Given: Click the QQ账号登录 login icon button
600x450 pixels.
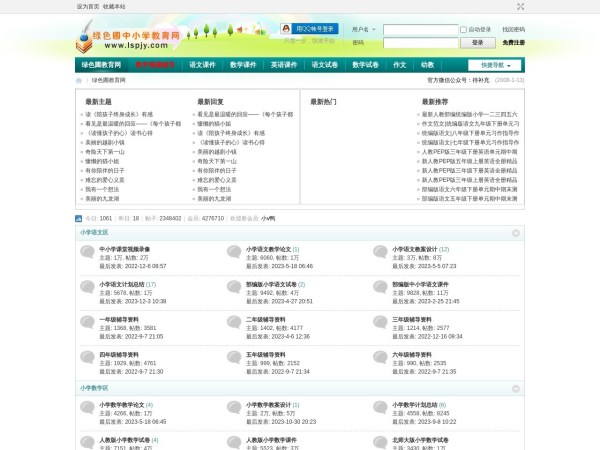Looking at the screenshot, I should (x=308, y=29).
